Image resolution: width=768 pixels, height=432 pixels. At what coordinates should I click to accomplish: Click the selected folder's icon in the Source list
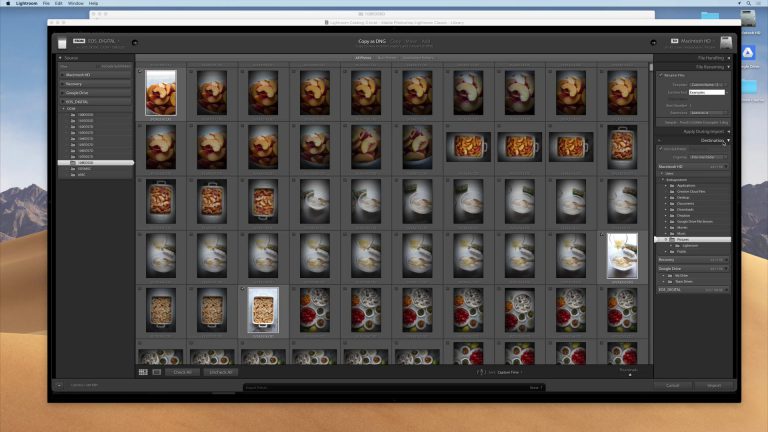(x=73, y=163)
